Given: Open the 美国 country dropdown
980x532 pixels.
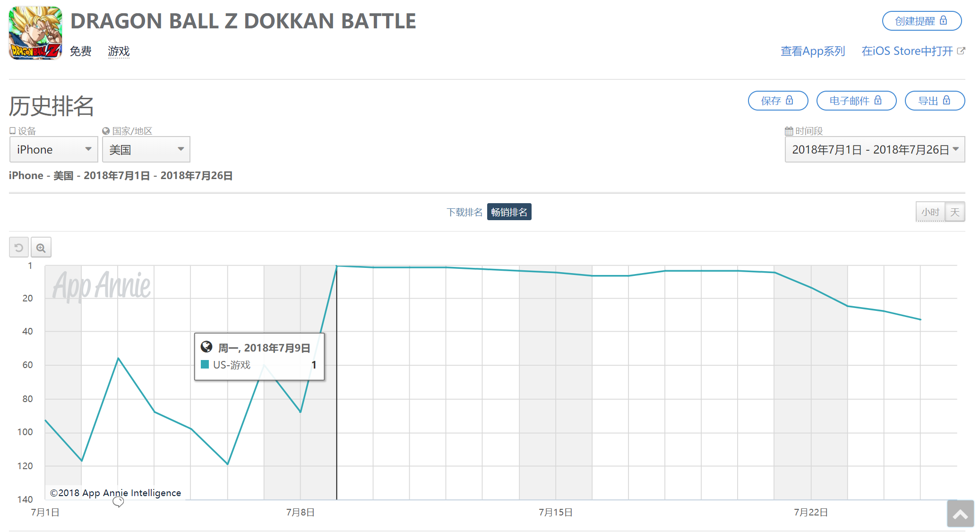Looking at the screenshot, I should pos(146,150).
